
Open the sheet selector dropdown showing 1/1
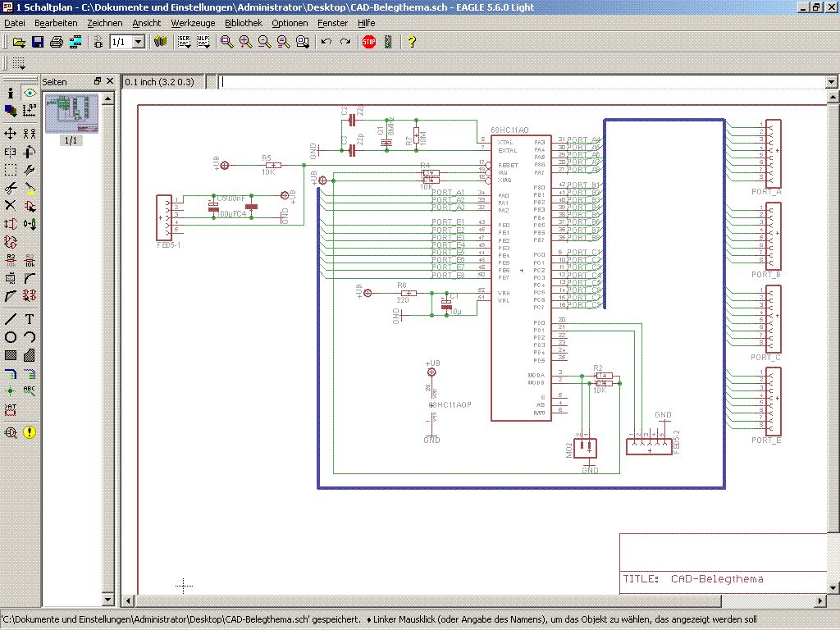point(138,42)
